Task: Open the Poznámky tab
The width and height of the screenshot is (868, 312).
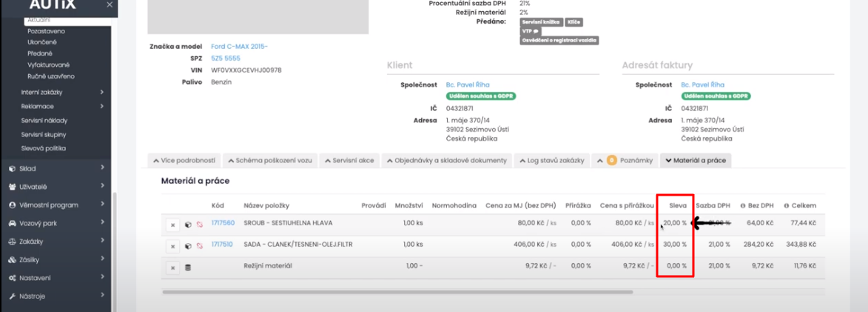Action: pyautogui.click(x=625, y=161)
